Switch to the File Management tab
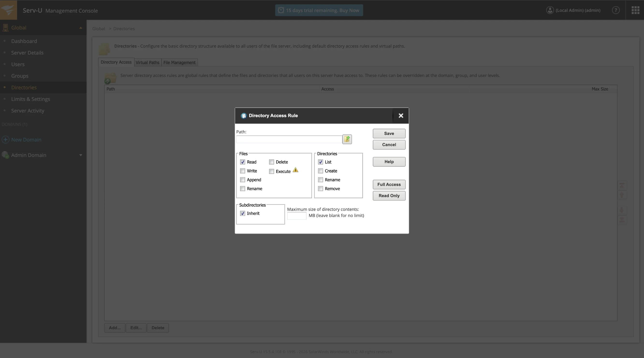Image resolution: width=644 pixels, height=358 pixels. (180, 63)
